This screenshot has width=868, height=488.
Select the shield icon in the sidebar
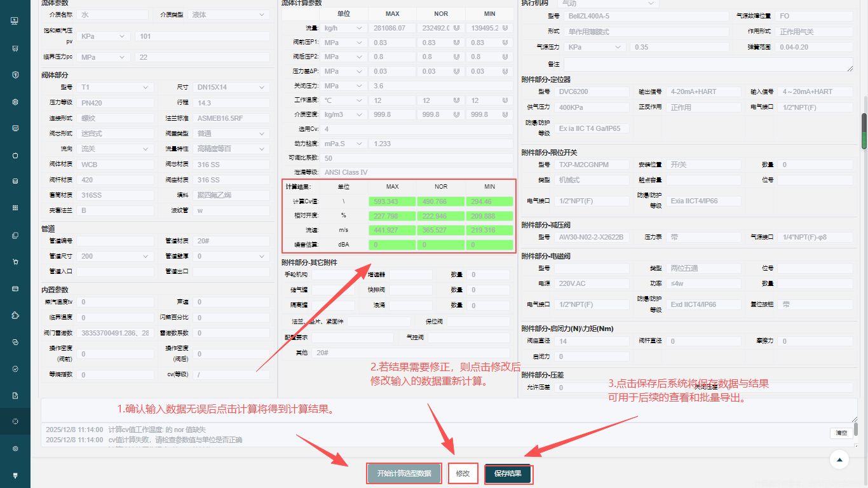pyautogui.click(x=15, y=74)
